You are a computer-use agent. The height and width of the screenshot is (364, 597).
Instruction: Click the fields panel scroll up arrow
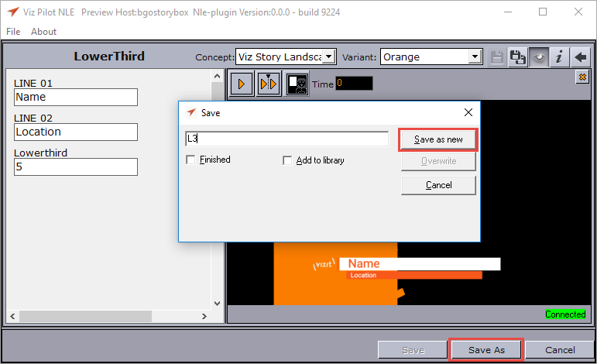pyautogui.click(x=217, y=76)
